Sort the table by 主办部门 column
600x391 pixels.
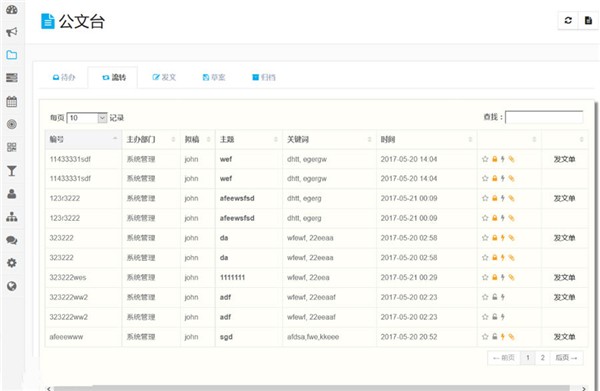[x=151, y=139]
